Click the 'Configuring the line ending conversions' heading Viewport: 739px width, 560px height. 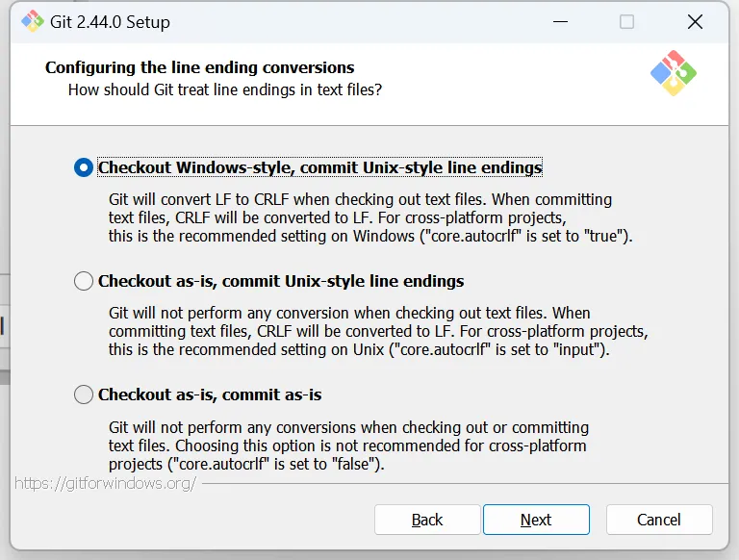point(200,67)
